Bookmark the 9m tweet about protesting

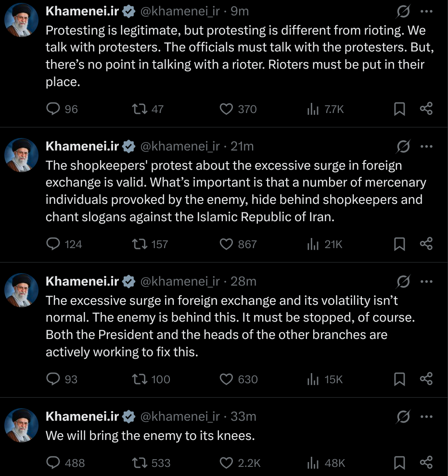pyautogui.click(x=399, y=109)
